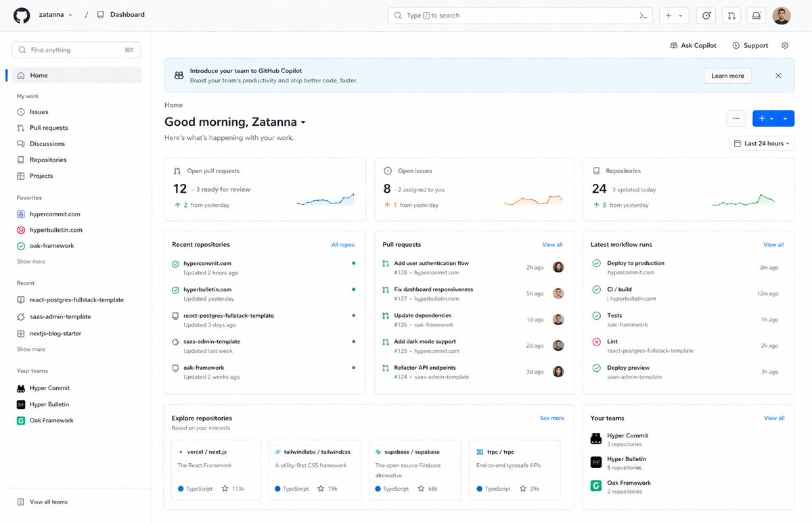Open the settings gear beside Support

tap(785, 45)
